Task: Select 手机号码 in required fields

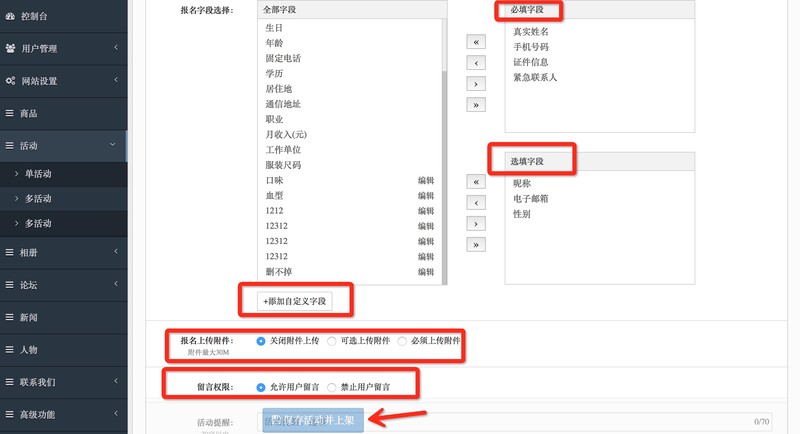Action: point(531,47)
